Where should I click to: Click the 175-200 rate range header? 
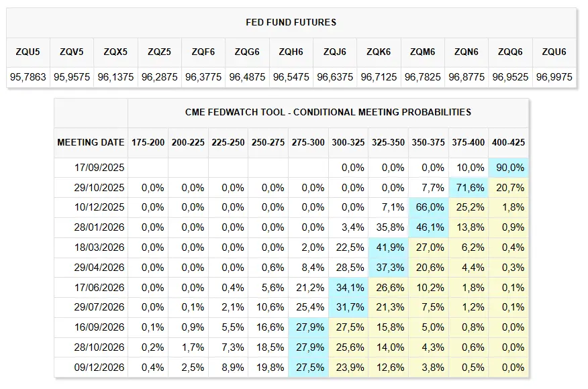pos(148,142)
